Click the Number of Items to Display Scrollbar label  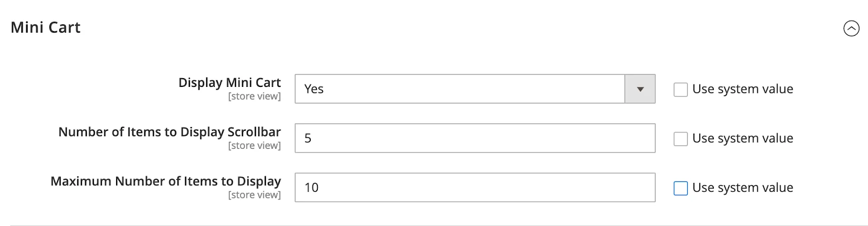(x=169, y=132)
